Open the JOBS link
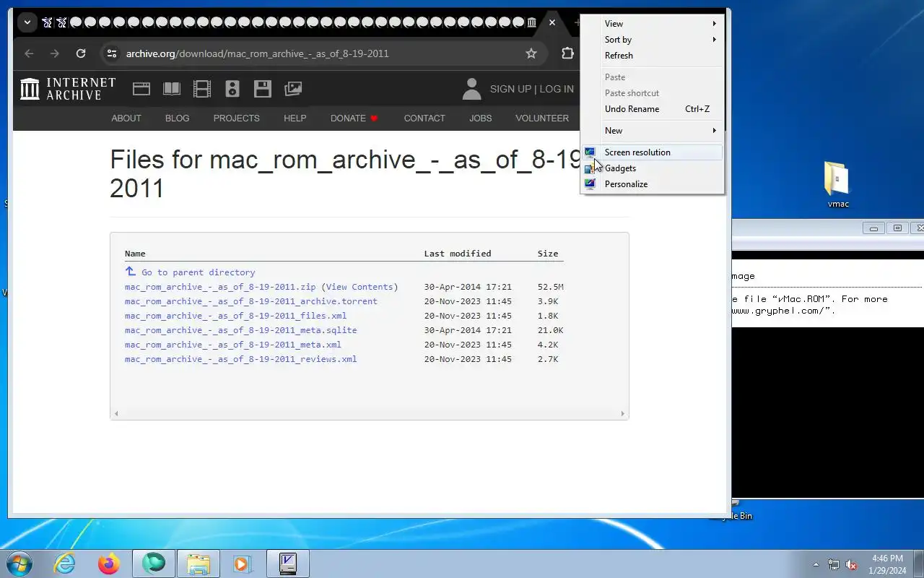This screenshot has width=924, height=578. click(x=480, y=118)
